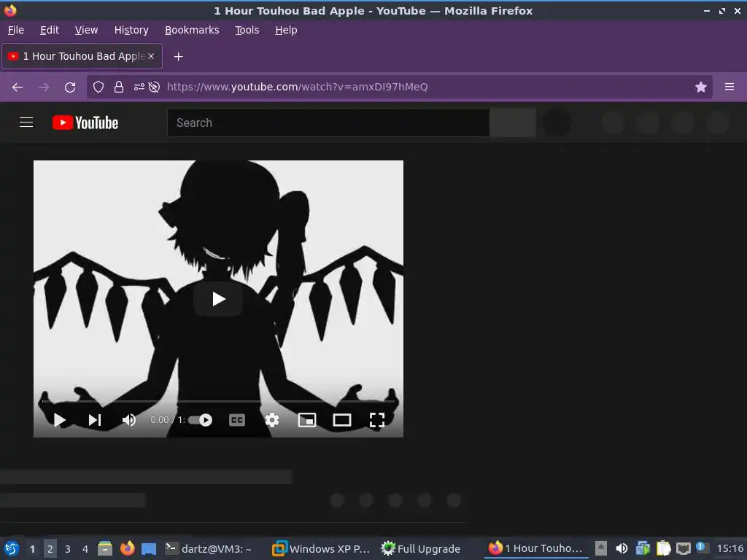Viewport: 747px width, 560px height.
Task: Click the taskbar clock 15:16
Action: (729, 548)
